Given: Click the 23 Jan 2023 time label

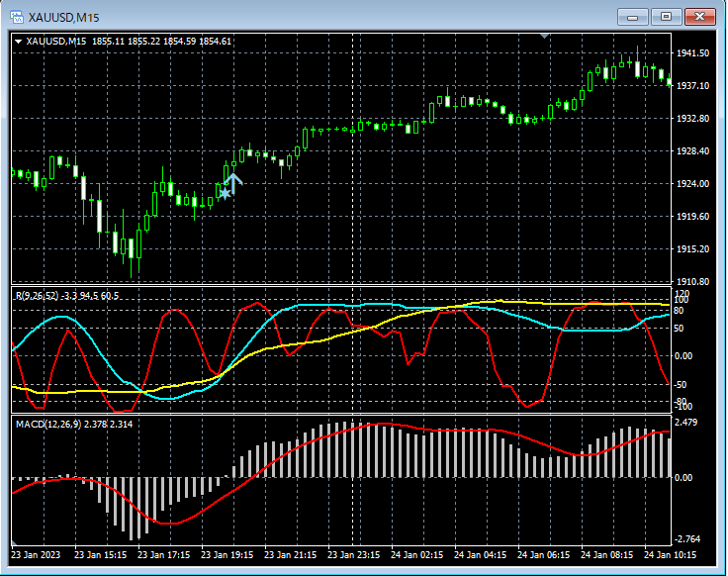Looking at the screenshot, I should tap(36, 555).
